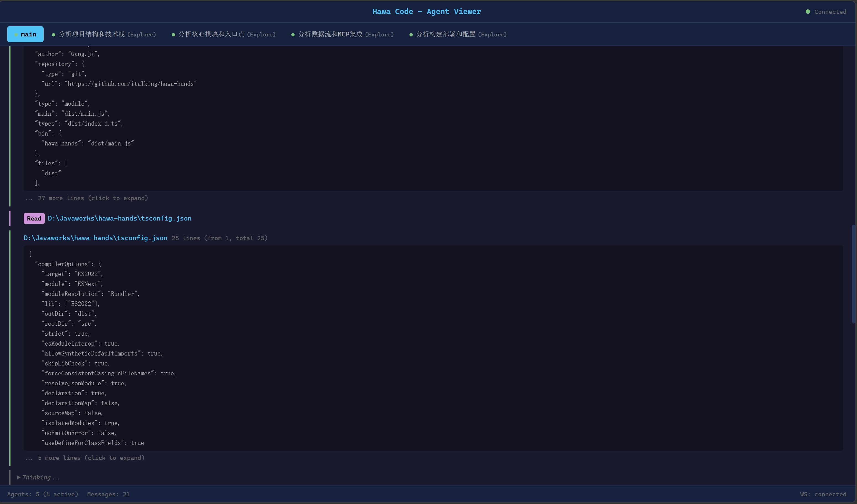Click the "useDefineForClassFields": true line
This screenshot has height=504, width=857.
tap(92, 443)
